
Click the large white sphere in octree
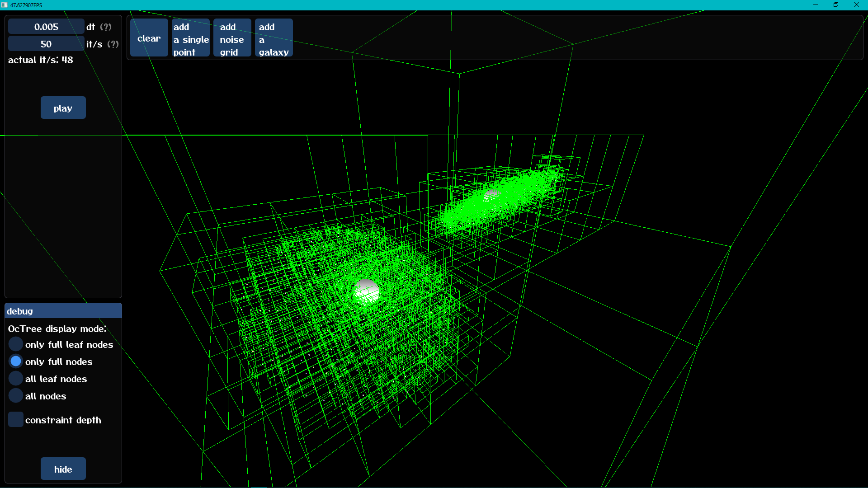coord(366,291)
